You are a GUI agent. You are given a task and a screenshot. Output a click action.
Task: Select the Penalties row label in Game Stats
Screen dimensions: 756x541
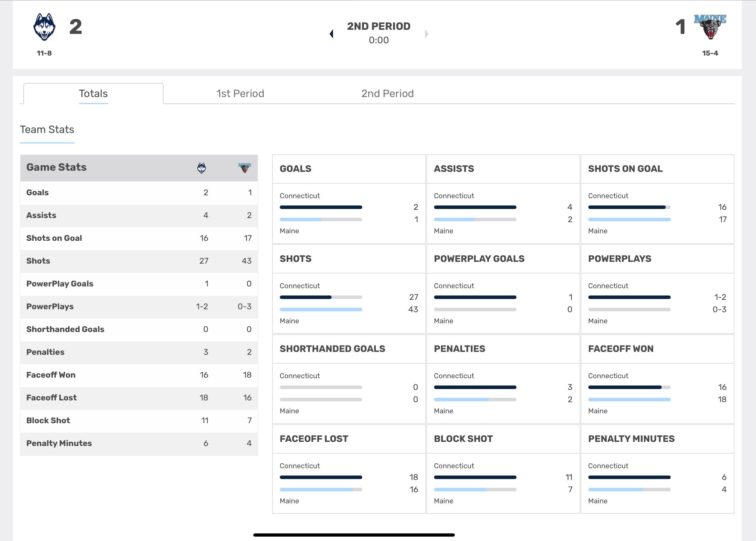(x=45, y=352)
